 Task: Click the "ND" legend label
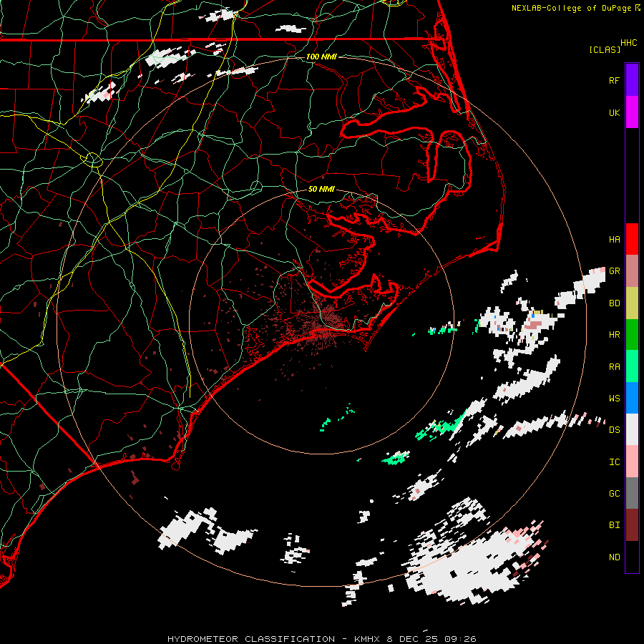(x=614, y=557)
